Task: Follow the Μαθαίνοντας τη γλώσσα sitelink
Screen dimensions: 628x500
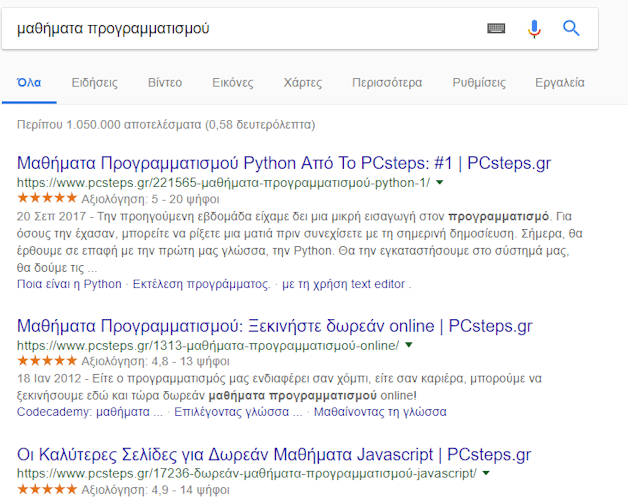Action: tap(380, 412)
